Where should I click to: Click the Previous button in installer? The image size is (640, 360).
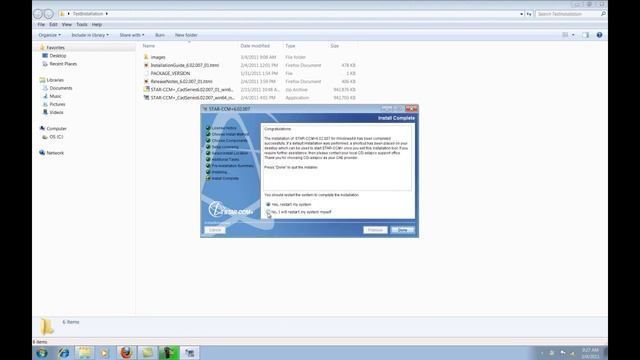(375, 230)
